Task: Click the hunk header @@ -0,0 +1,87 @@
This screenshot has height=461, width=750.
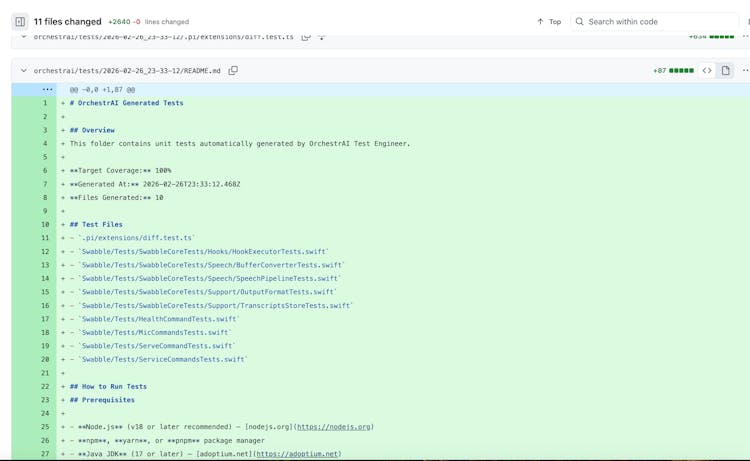Action: click(x=102, y=89)
